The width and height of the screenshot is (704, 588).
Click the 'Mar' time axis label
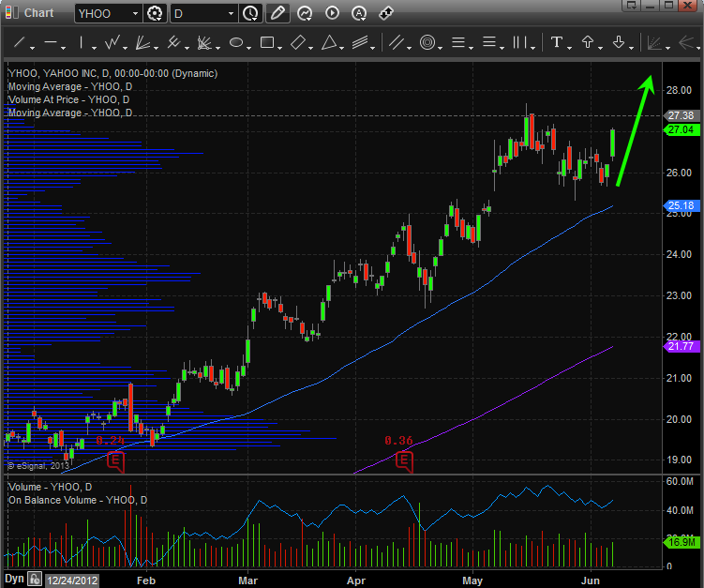point(247,580)
